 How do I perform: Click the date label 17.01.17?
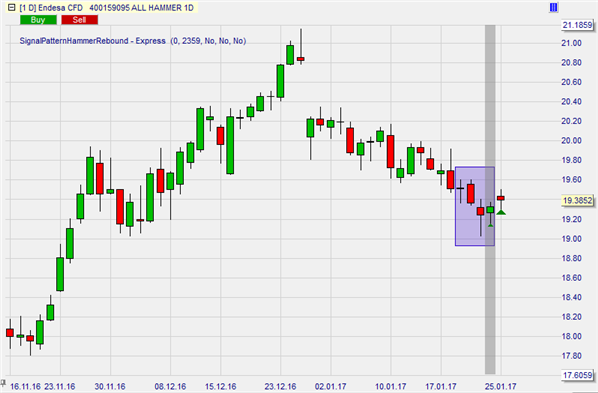click(441, 387)
